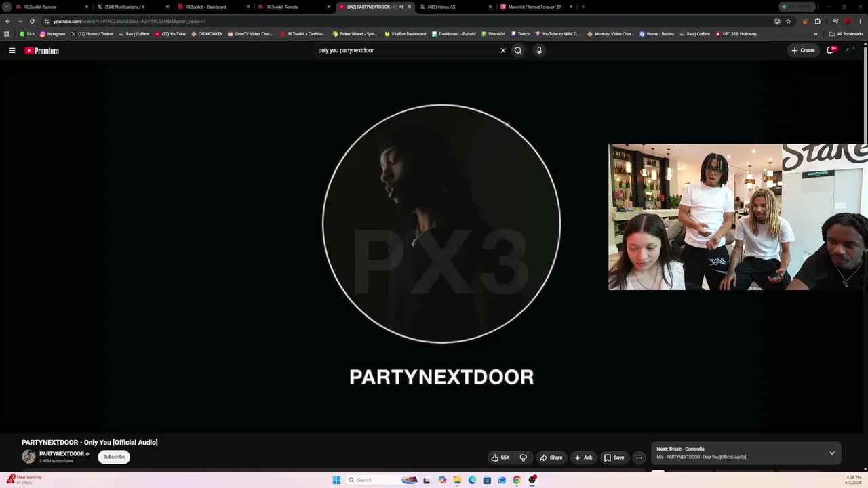Open the Windows Start menu
This screenshot has height=488, width=868.
pyautogui.click(x=336, y=480)
